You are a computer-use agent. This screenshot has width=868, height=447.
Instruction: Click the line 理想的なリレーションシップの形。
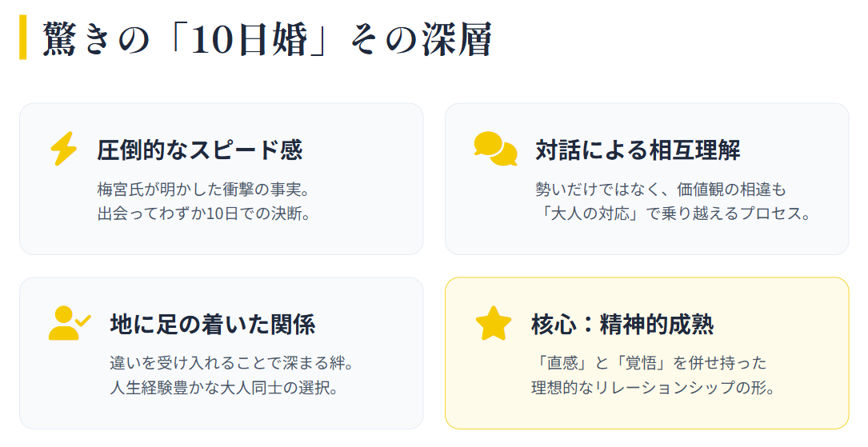pos(653,389)
